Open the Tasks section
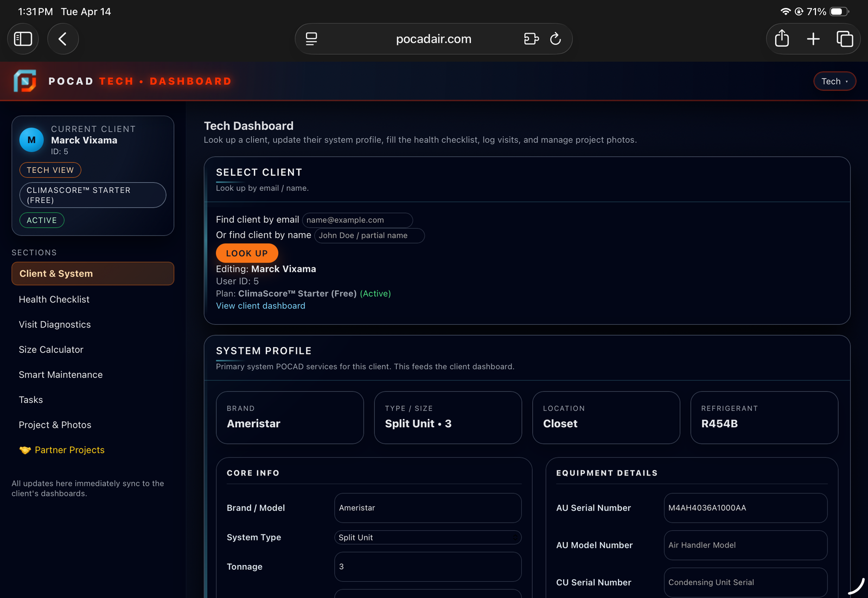Viewport: 868px width, 598px height. [31, 400]
